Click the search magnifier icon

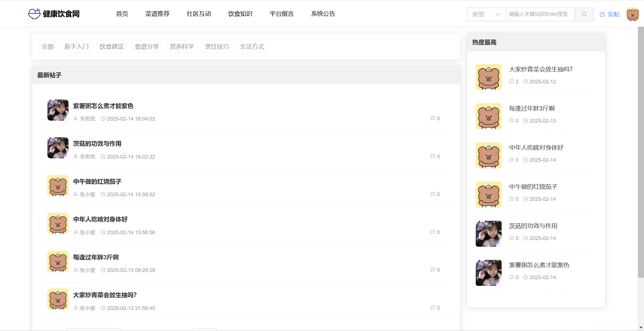(x=584, y=14)
